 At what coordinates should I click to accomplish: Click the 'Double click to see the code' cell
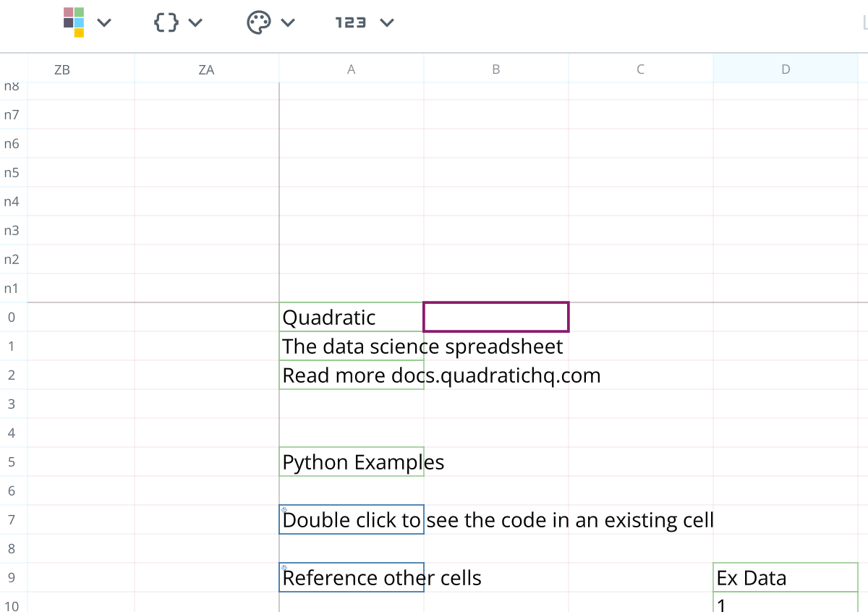click(x=352, y=519)
